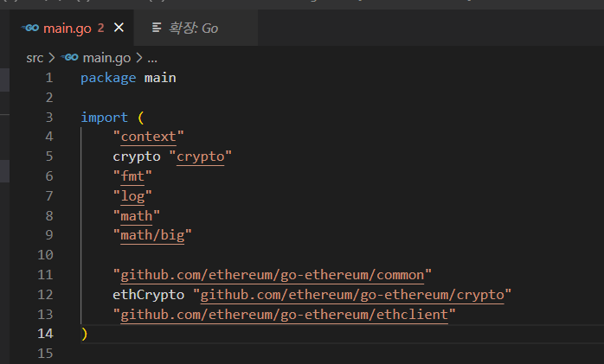Open the main.go breadcrumb dropdown
The width and height of the screenshot is (604, 364).
[106, 58]
